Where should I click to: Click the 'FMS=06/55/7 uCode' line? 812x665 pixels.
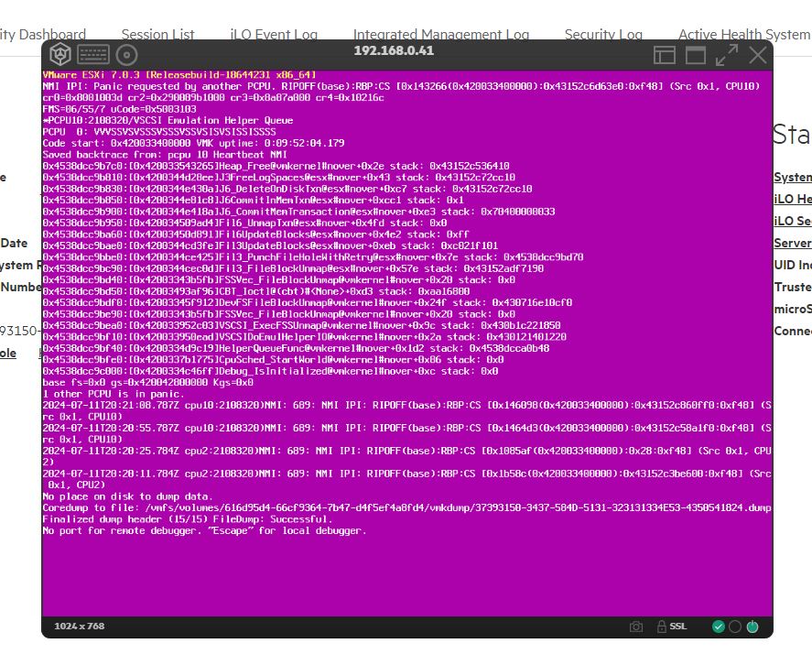click(x=120, y=109)
